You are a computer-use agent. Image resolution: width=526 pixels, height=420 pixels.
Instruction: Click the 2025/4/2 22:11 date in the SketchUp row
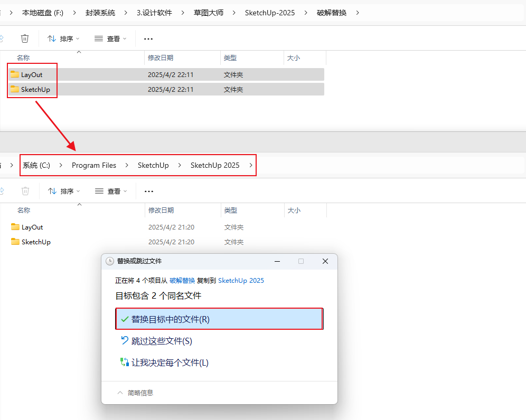click(171, 90)
